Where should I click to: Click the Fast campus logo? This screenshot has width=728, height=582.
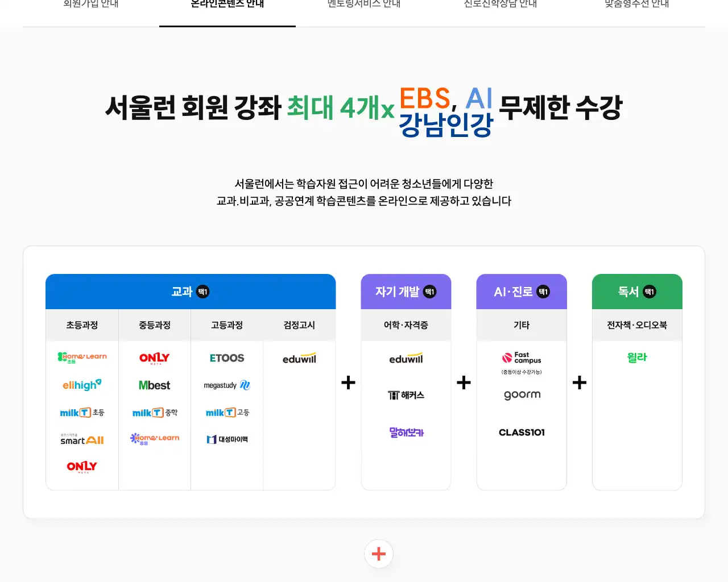click(x=522, y=357)
